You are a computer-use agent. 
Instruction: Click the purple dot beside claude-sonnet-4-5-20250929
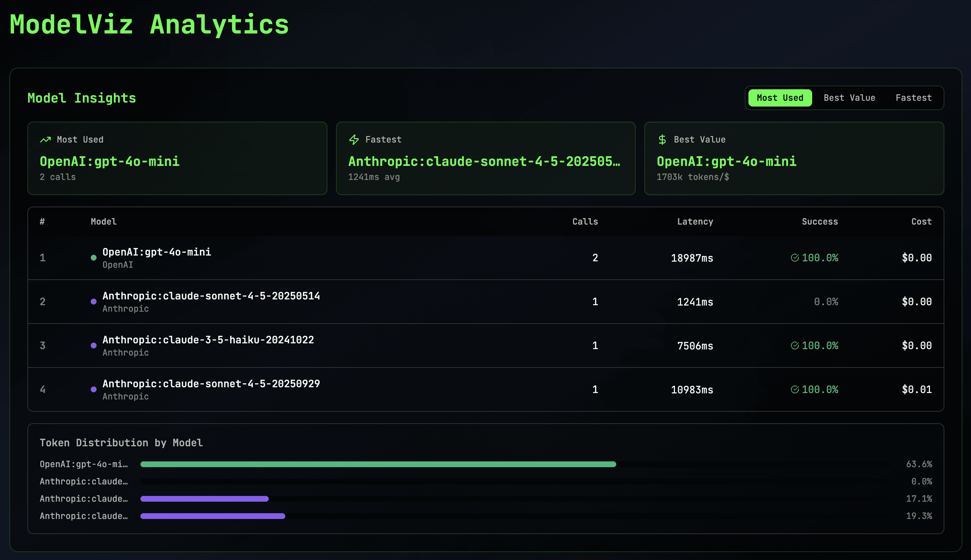click(94, 389)
